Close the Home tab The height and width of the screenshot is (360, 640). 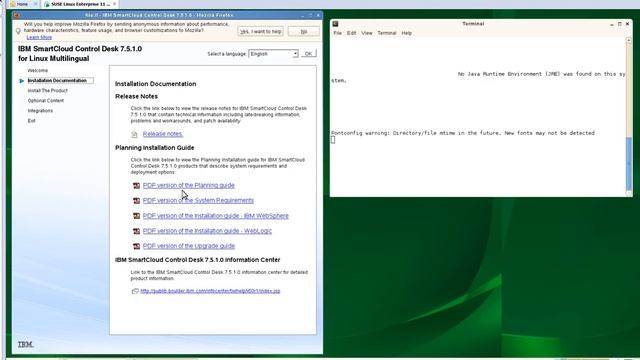click(35, 4)
